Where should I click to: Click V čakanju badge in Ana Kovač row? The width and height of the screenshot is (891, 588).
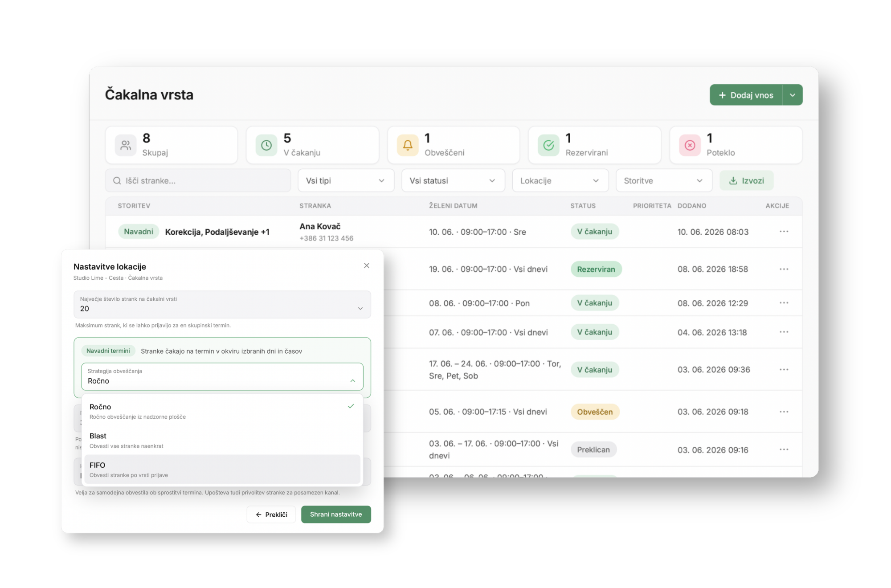(595, 232)
